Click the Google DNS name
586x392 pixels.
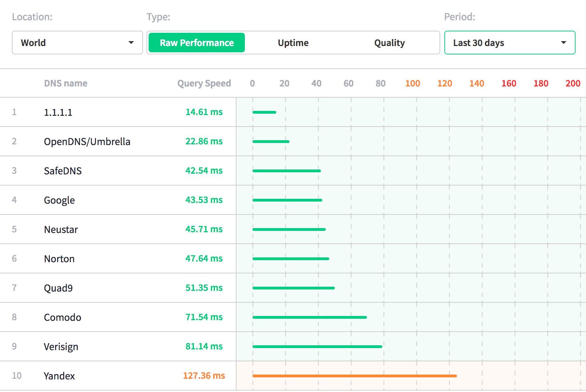pyautogui.click(x=59, y=200)
